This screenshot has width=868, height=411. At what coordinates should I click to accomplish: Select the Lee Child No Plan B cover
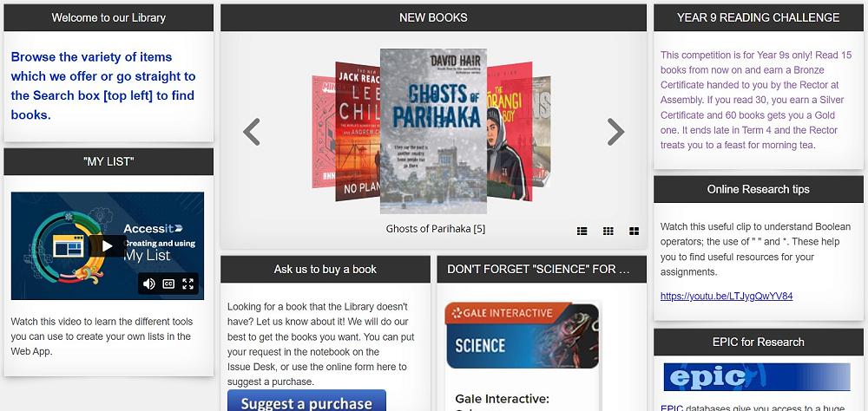click(357, 131)
